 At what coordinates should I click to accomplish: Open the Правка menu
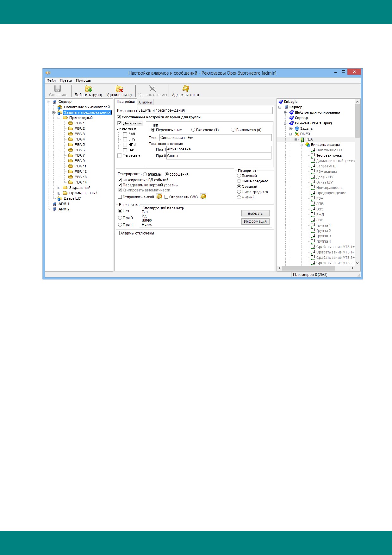point(66,80)
